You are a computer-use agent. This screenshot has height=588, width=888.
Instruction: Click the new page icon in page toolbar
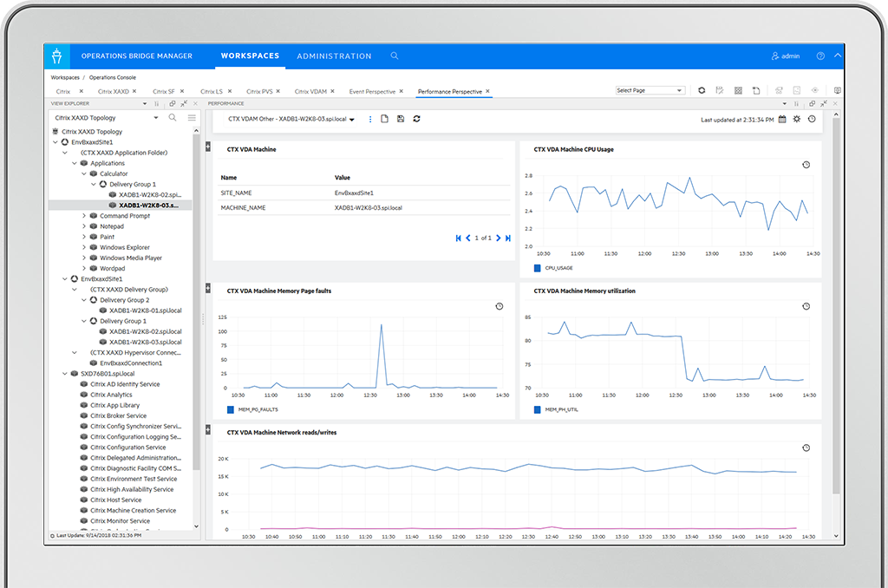(756, 91)
